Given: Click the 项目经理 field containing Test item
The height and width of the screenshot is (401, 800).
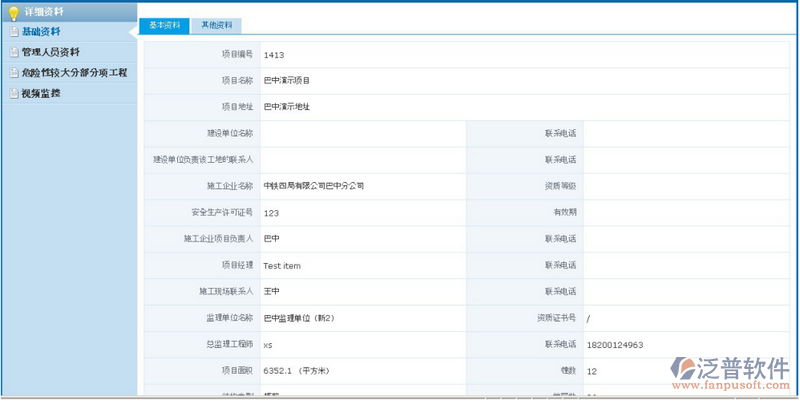Looking at the screenshot, I should click(x=282, y=266).
